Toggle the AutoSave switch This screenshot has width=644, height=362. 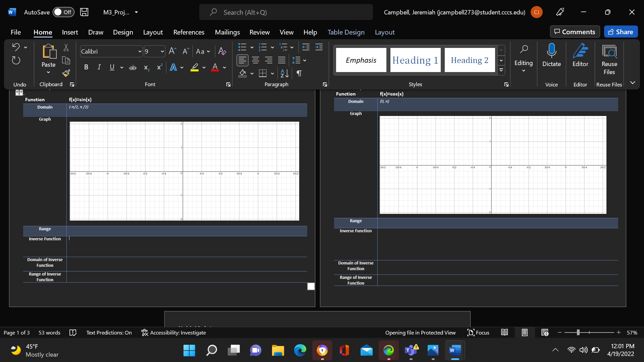tap(63, 12)
